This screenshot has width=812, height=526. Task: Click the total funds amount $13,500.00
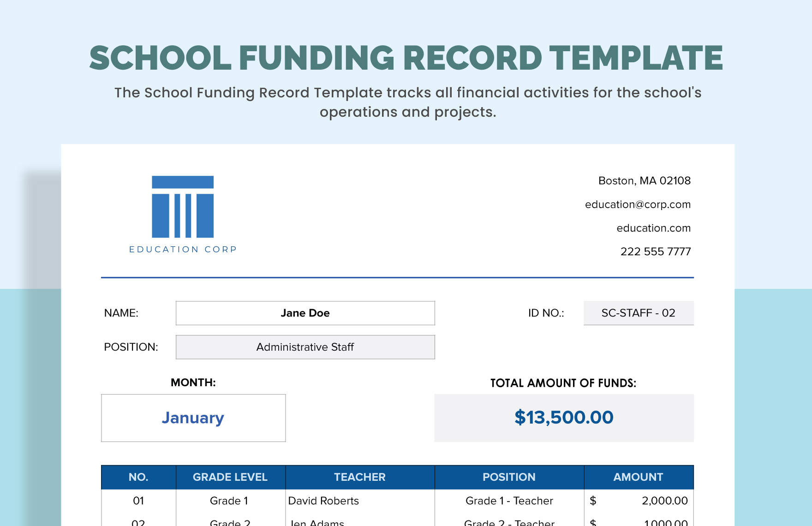[563, 418]
